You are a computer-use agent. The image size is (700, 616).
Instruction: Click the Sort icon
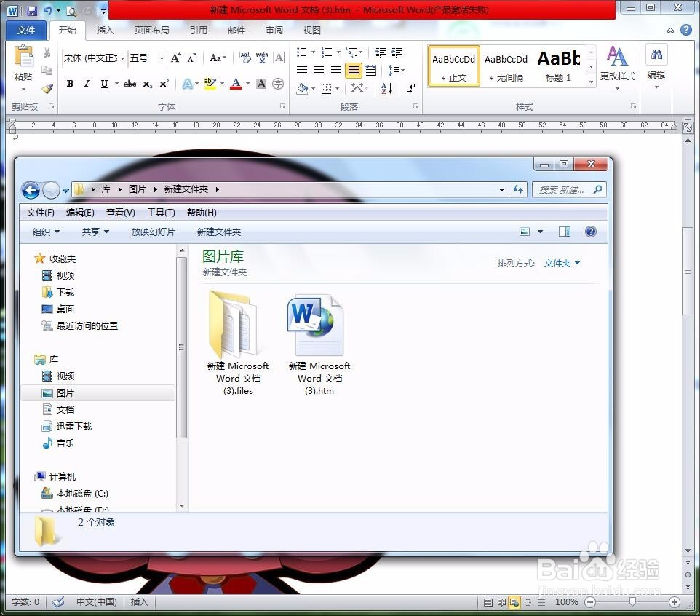(386, 88)
